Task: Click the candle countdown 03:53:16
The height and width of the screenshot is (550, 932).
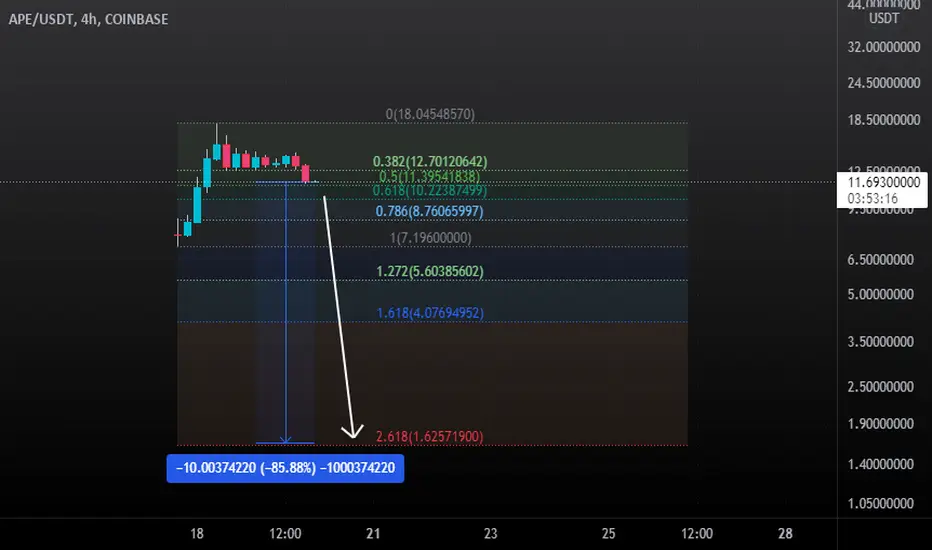Action: [x=873, y=199]
